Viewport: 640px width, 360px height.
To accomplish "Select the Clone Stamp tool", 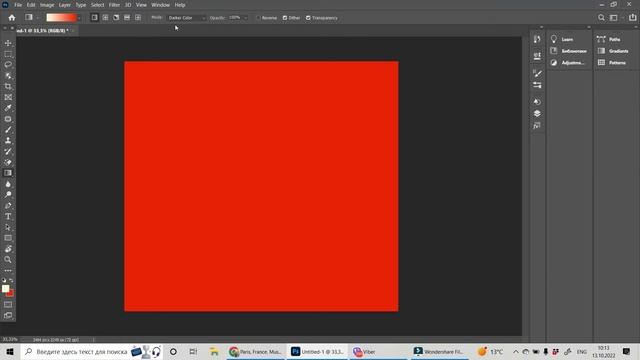I will (x=8, y=140).
